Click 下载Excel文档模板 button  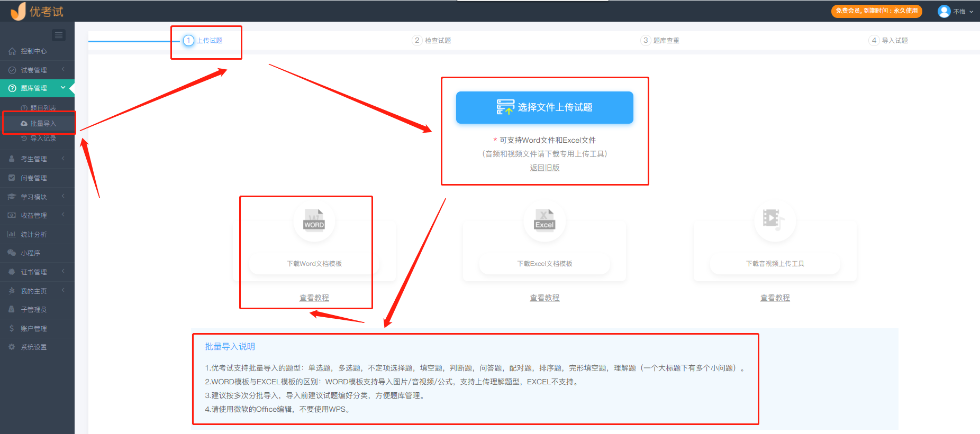(545, 263)
